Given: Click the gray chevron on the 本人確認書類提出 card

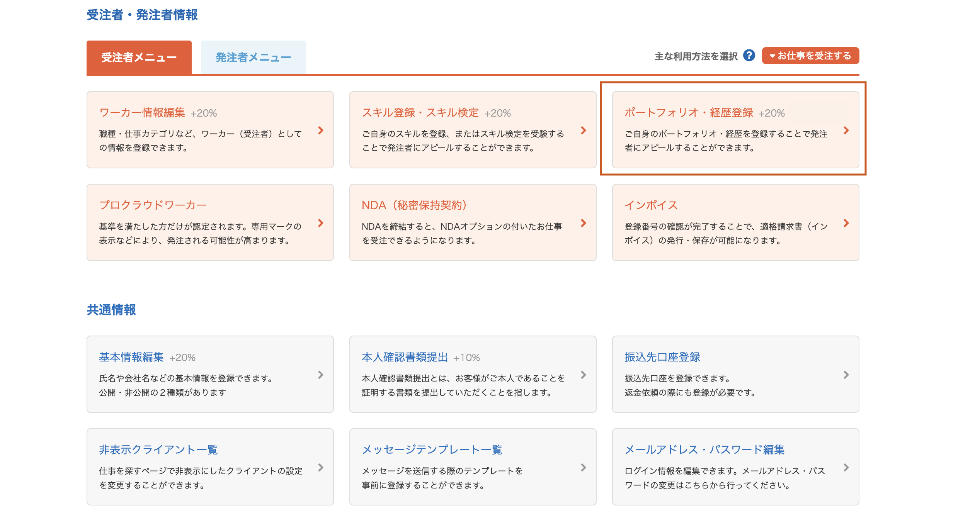Looking at the screenshot, I should click(x=583, y=375).
